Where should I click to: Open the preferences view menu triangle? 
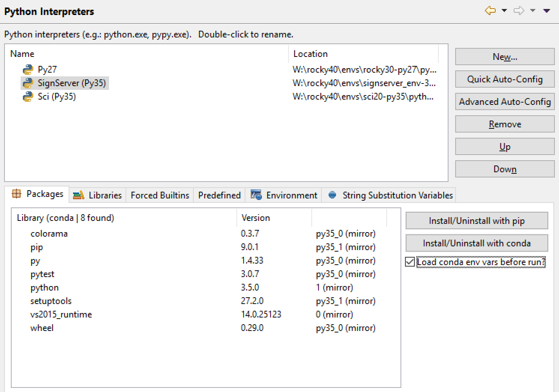[547, 11]
